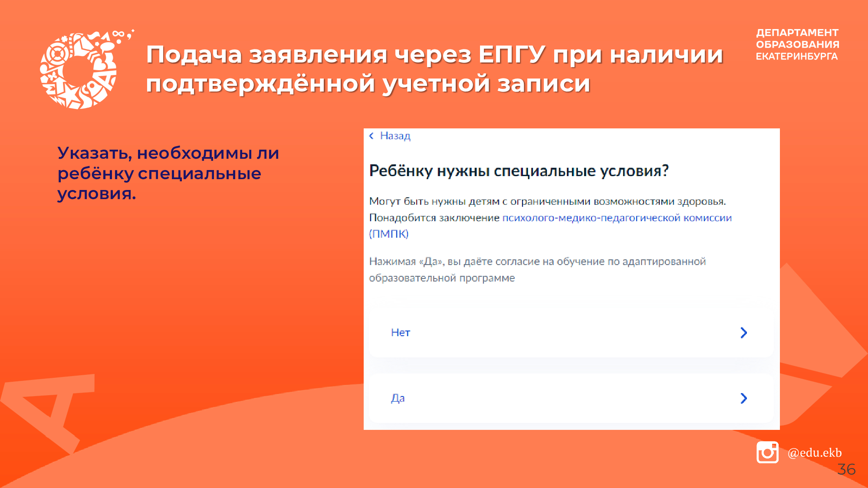Click heading 'Ребёнку нужны специальные условия?'
Image resolution: width=868 pixels, height=488 pixels.
pyautogui.click(x=519, y=171)
